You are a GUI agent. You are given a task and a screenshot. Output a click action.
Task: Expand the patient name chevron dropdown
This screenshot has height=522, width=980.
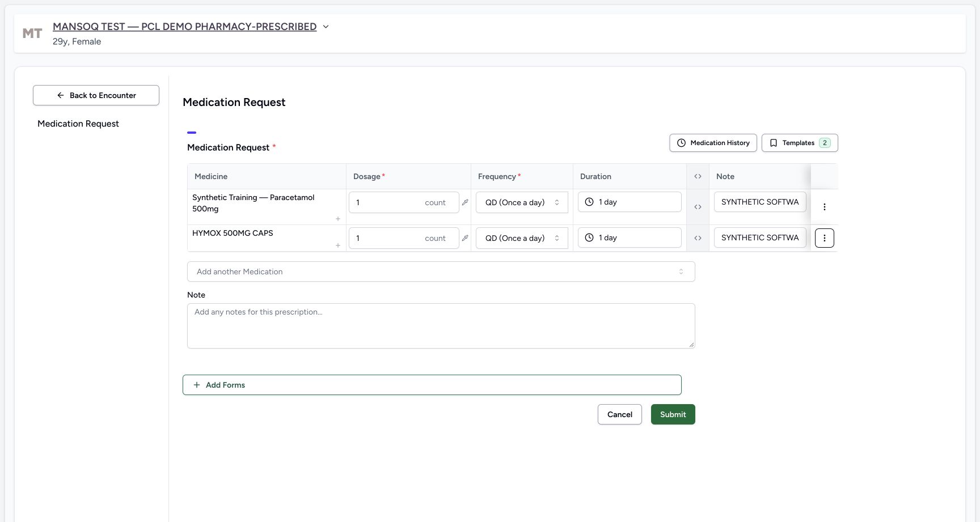click(x=326, y=27)
